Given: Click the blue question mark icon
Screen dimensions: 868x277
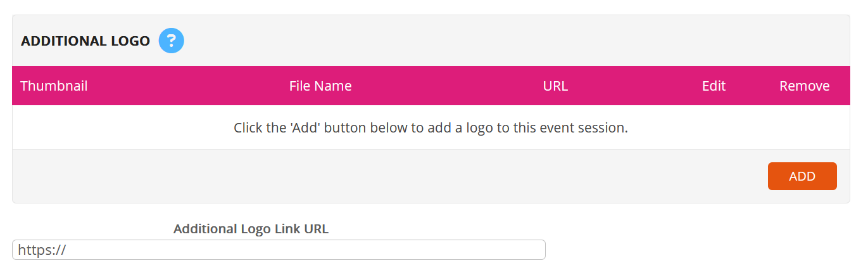Looking at the screenshot, I should pyautogui.click(x=171, y=41).
